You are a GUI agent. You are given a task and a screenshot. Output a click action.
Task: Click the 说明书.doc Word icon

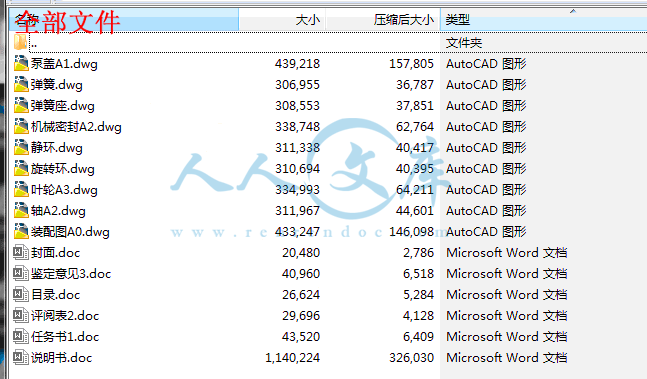pos(21,358)
